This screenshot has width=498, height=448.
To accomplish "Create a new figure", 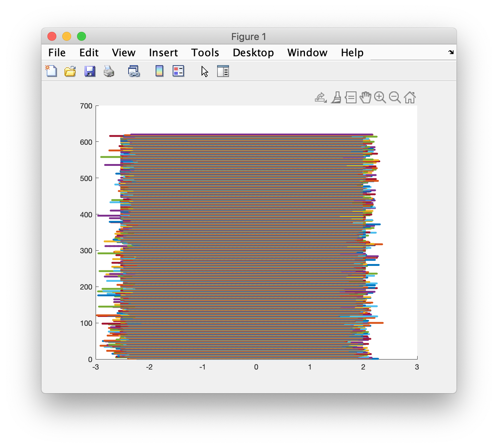I will pyautogui.click(x=51, y=71).
